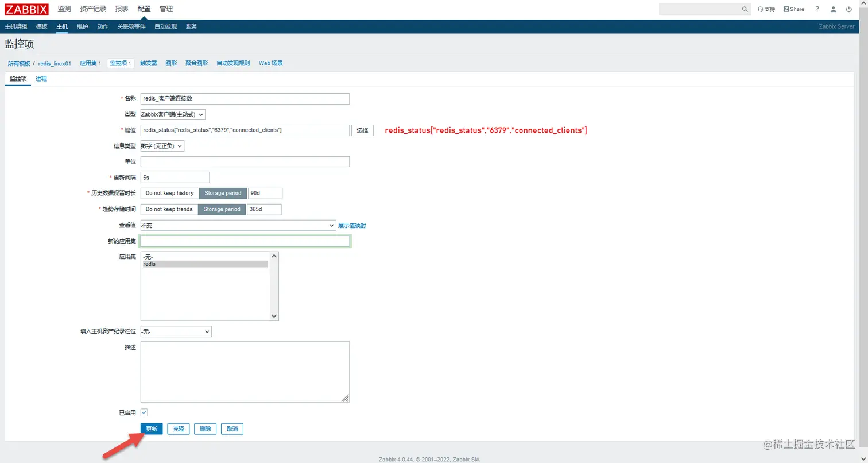Open the 聚合图形 link

pyautogui.click(x=196, y=63)
